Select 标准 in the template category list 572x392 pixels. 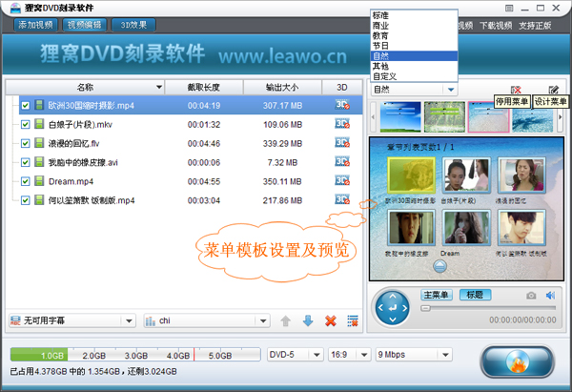(x=414, y=15)
